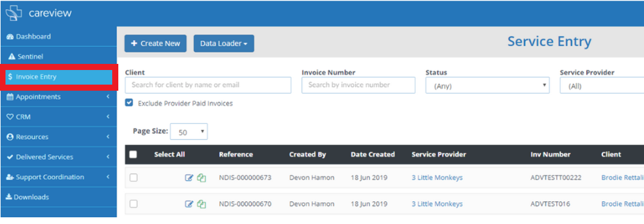Select Invoice Entry in sidebar
Image resolution: width=644 pixels, height=224 pixels.
[x=59, y=77]
